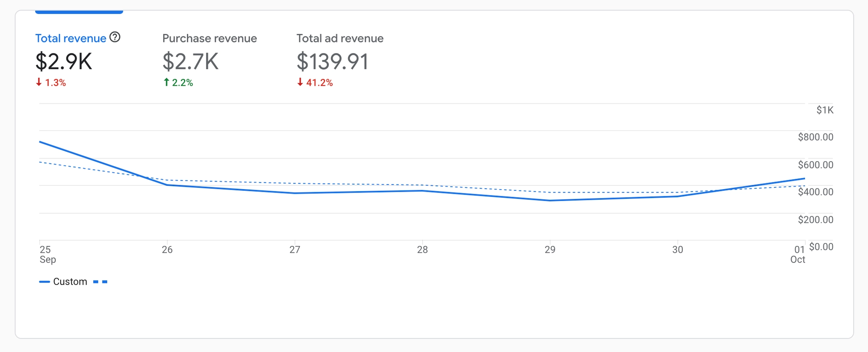The image size is (868, 352).
Task: Switch to the Total revenue metric tab
Action: (70, 39)
